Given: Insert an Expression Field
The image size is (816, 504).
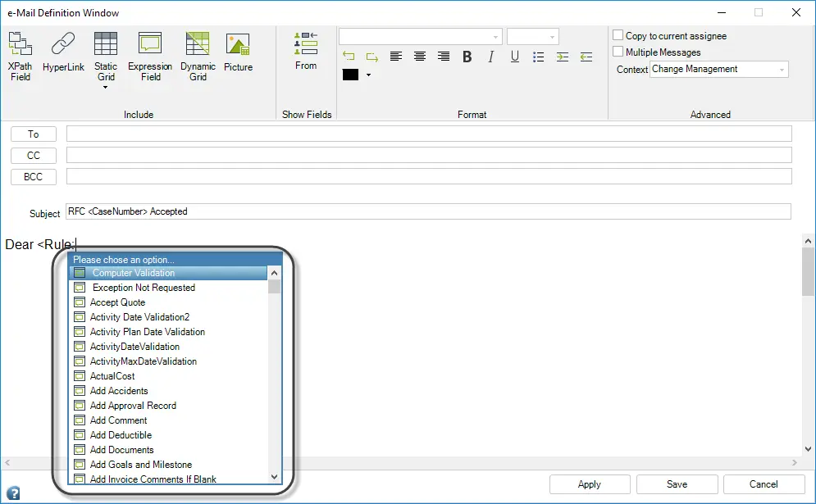Looking at the screenshot, I should (x=150, y=57).
